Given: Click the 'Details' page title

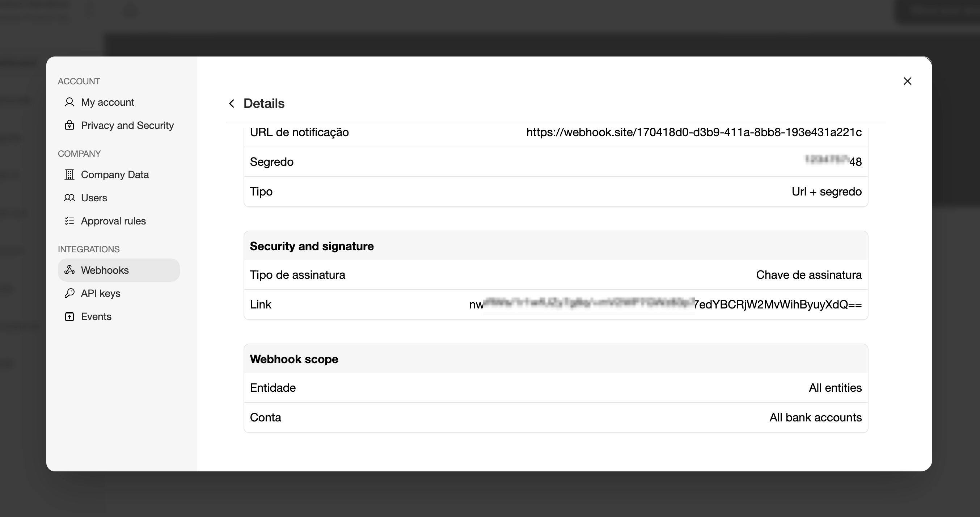Looking at the screenshot, I should tap(264, 104).
